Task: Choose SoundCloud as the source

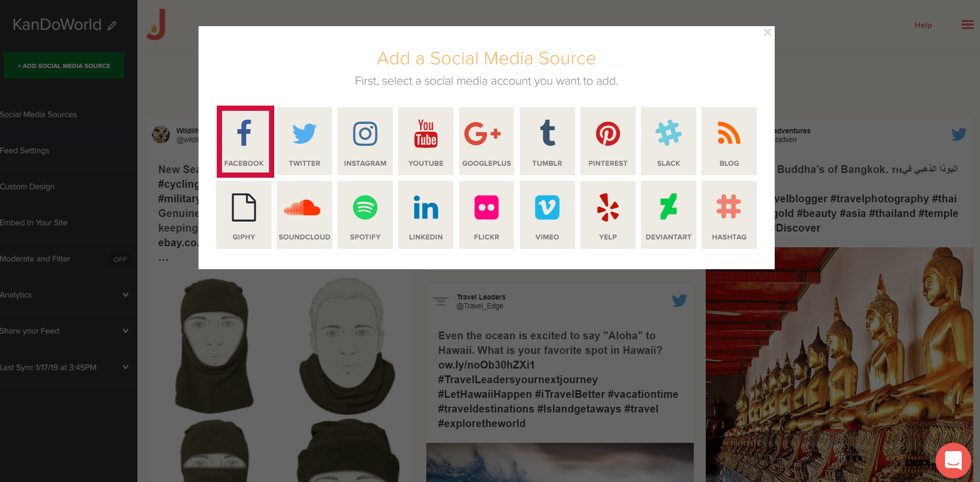Action: pyautogui.click(x=305, y=215)
